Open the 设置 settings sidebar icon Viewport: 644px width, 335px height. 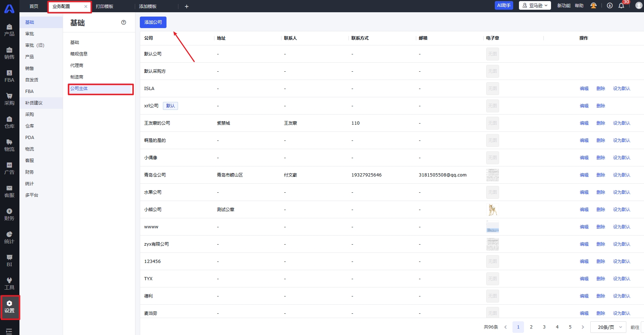9,307
